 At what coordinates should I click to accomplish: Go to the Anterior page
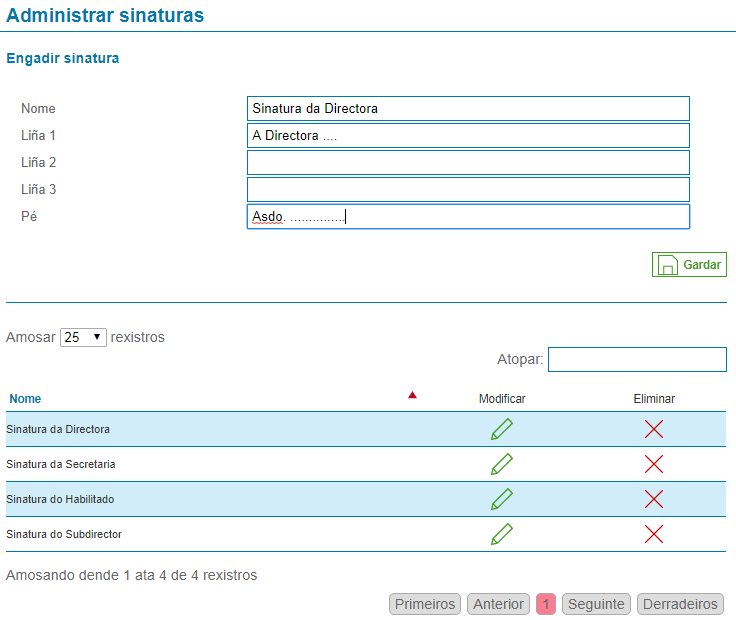(x=498, y=604)
